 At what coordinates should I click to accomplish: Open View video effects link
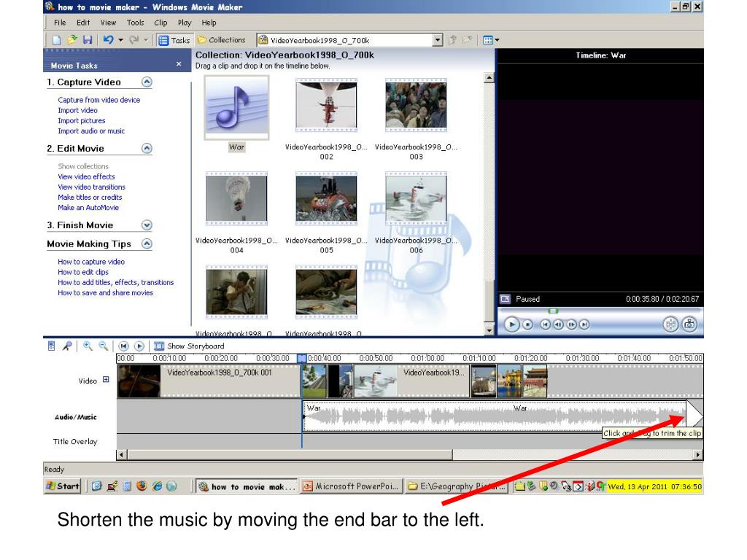(86, 176)
